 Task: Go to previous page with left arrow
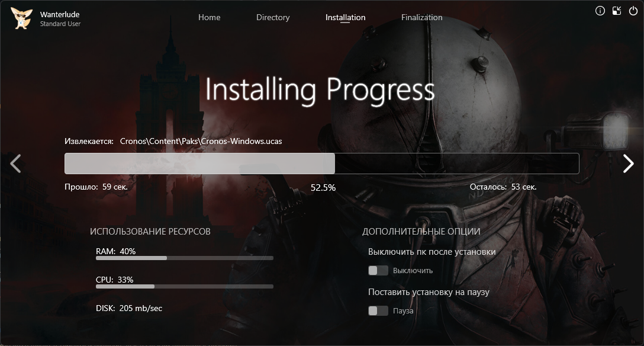tap(15, 164)
